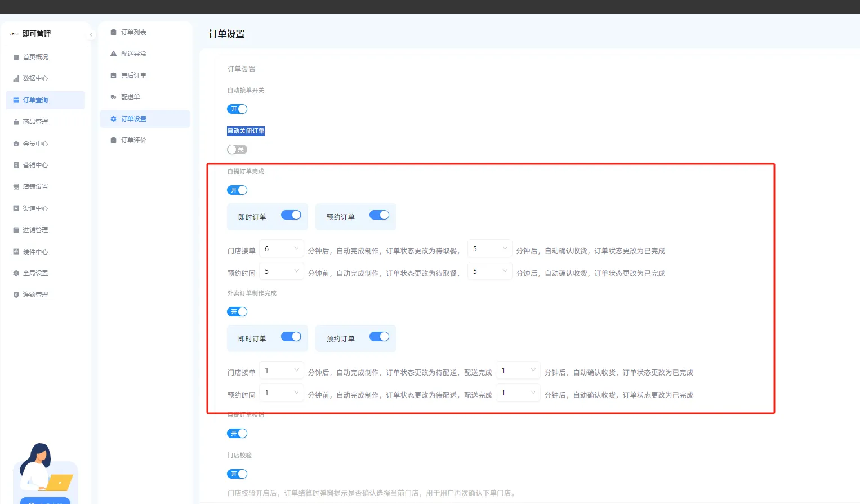Go to 配送异常 page
Image resolution: width=860 pixels, height=504 pixels.
click(x=145, y=53)
